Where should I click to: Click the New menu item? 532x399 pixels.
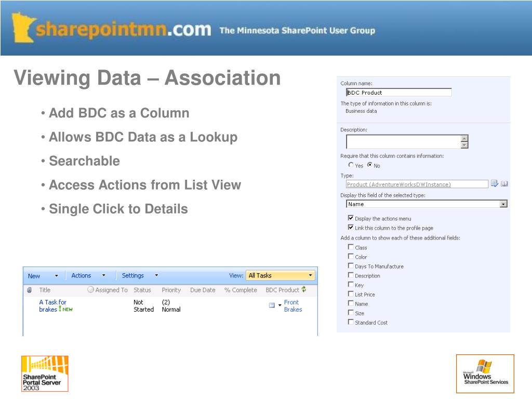(34, 276)
